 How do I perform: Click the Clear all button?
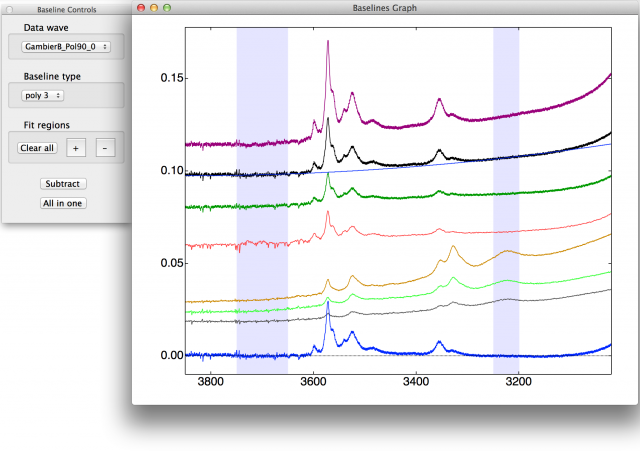tap(37, 148)
